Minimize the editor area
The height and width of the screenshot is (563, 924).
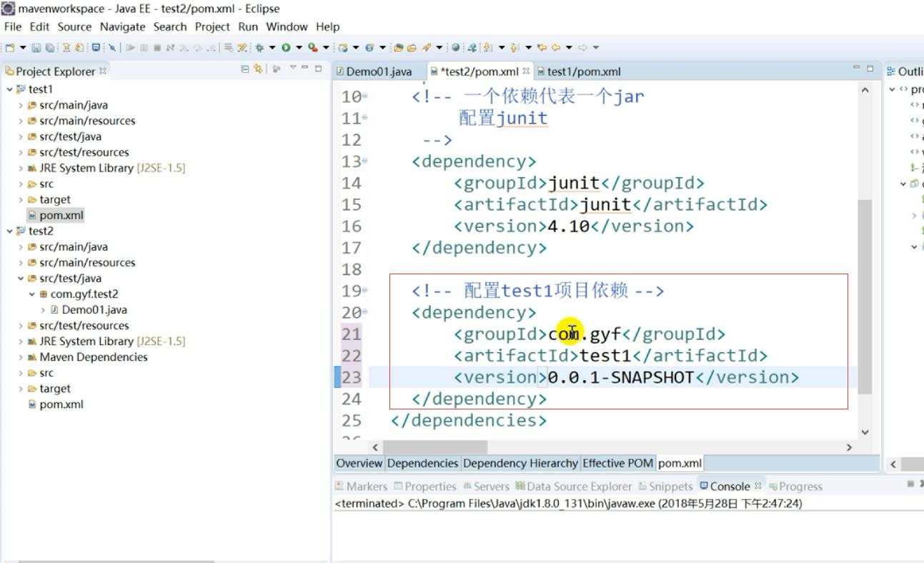point(856,67)
